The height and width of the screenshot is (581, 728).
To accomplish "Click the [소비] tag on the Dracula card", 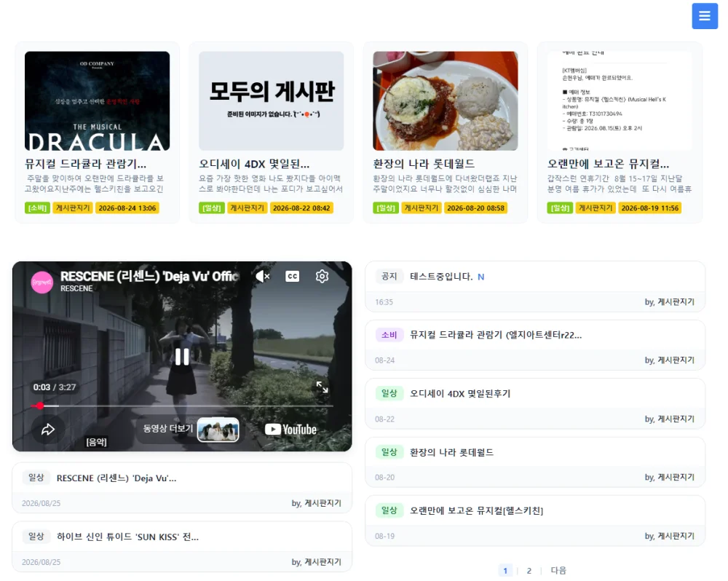I will [x=37, y=208].
